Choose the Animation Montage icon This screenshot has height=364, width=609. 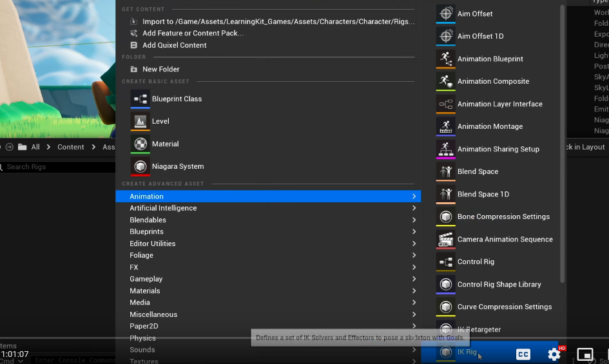(x=445, y=126)
